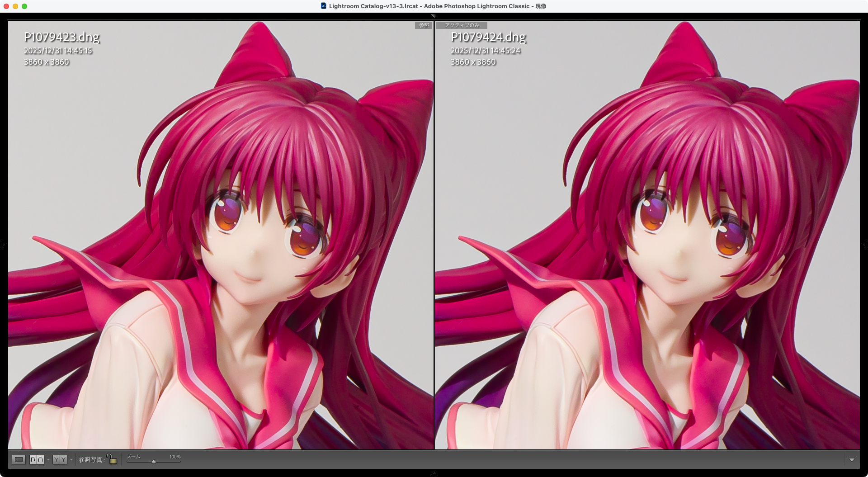The width and height of the screenshot is (868, 477).
Task: Open the toolbar options triangle at bottom right
Action: point(852,460)
